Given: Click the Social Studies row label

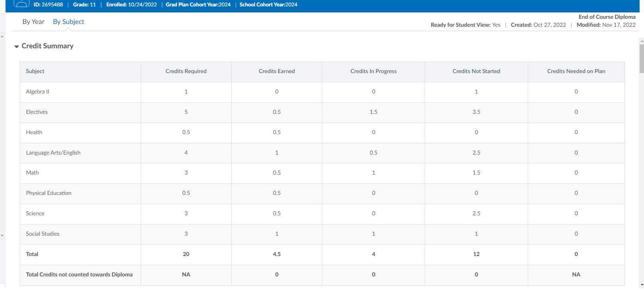Looking at the screenshot, I should click(x=42, y=234).
